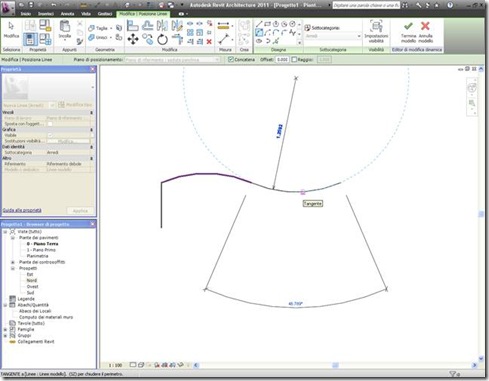Open the Taglia dropdown arrow
The width and height of the screenshot is (489, 381).
pyautogui.click(x=111, y=28)
